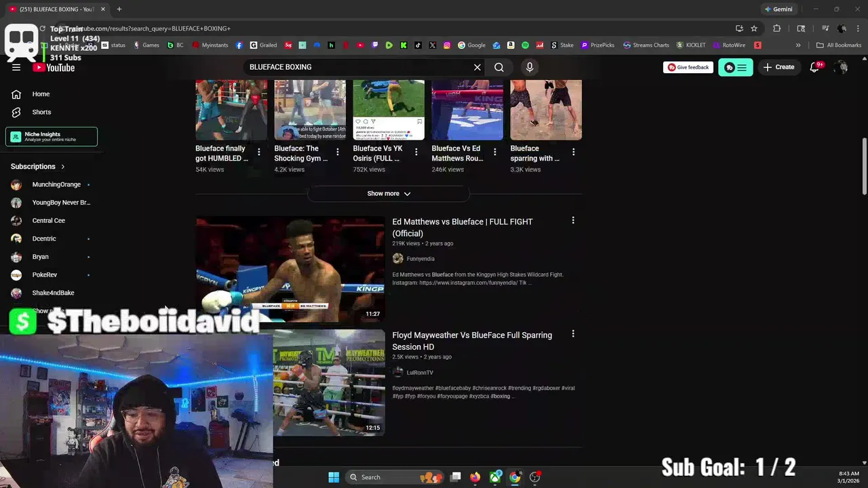Image resolution: width=868 pixels, height=488 pixels.
Task: Expand Show more under the Shorts shelf
Action: tap(389, 194)
